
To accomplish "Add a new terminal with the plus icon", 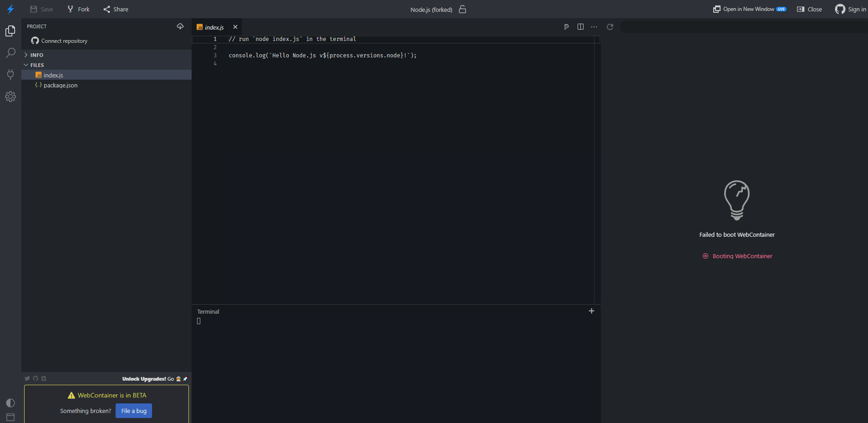I will pos(591,311).
